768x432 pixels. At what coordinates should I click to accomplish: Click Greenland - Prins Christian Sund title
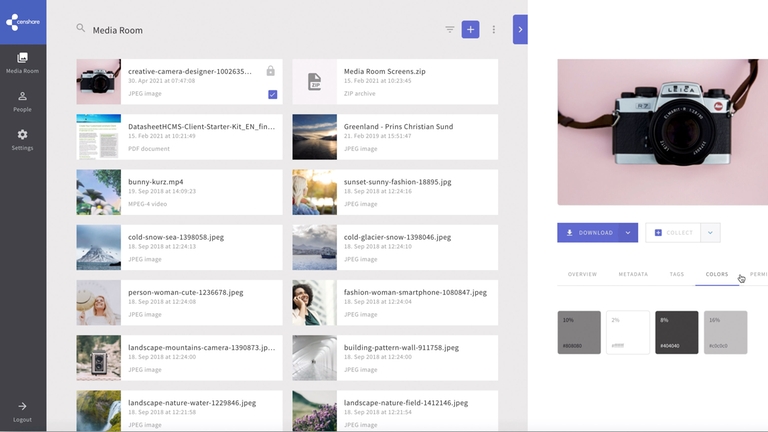[x=398, y=126]
